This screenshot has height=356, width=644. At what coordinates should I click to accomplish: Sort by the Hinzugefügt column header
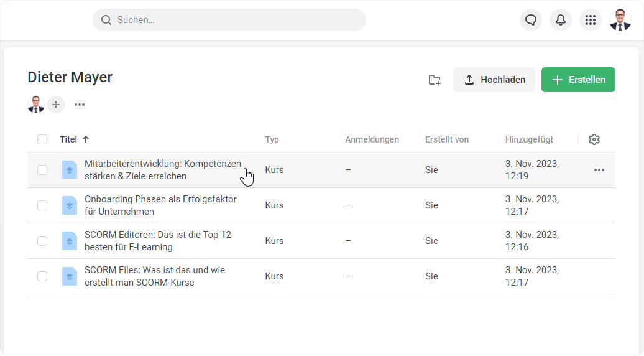[529, 139]
